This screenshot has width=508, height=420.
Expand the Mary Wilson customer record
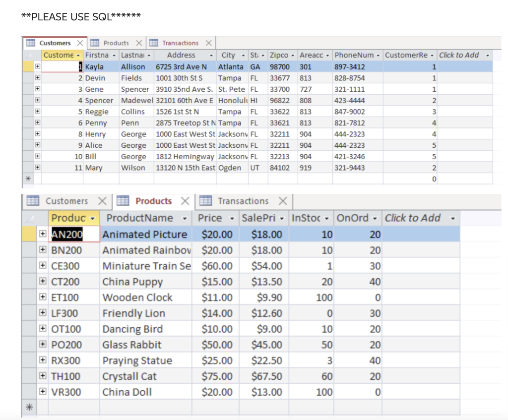[38, 168]
